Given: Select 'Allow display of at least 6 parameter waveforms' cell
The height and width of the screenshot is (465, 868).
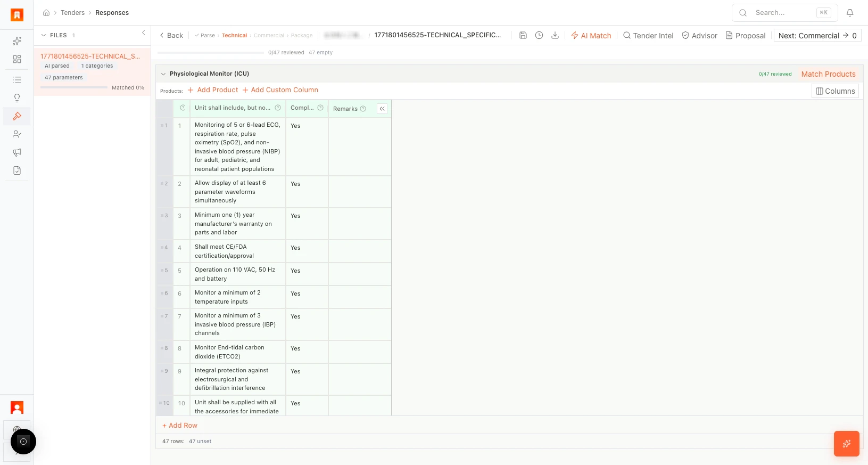Looking at the screenshot, I should (x=237, y=192).
